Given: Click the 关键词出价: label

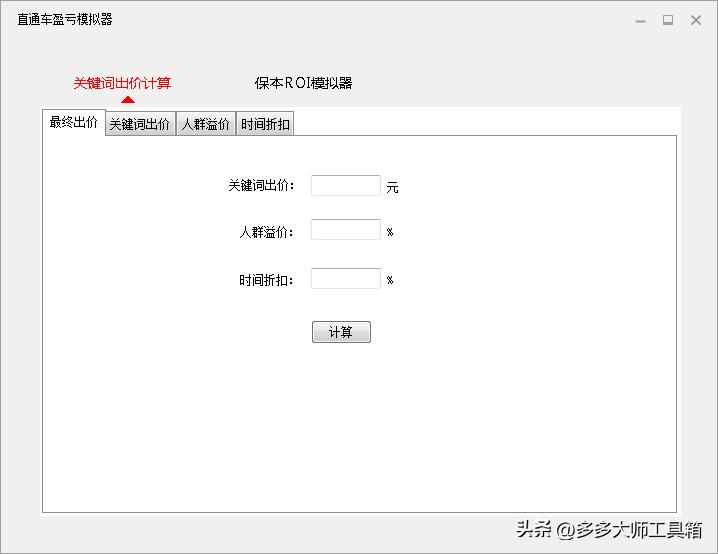Looking at the screenshot, I should tap(261, 185).
